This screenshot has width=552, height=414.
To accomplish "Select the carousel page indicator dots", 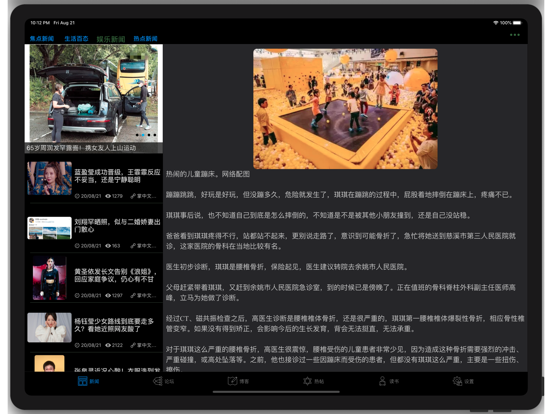I will (x=146, y=135).
